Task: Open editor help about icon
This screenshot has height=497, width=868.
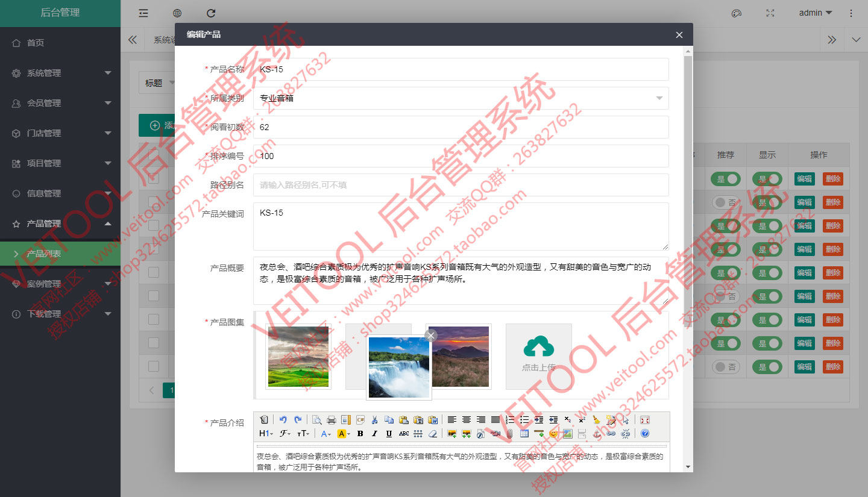Action: click(x=645, y=433)
